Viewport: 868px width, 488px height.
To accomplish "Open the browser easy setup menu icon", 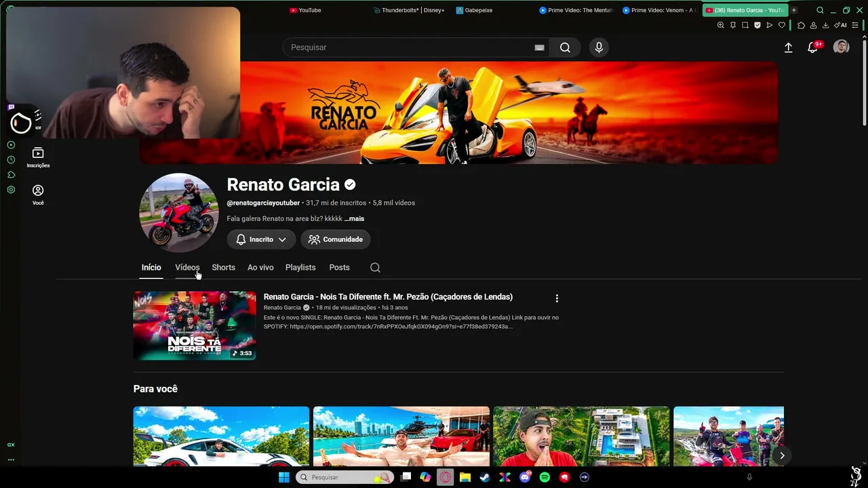I will pos(855,25).
